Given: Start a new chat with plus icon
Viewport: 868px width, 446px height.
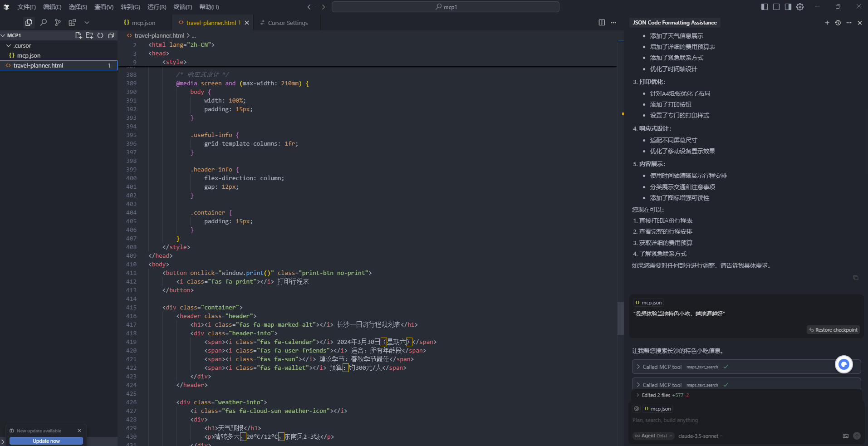Looking at the screenshot, I should pyautogui.click(x=827, y=23).
